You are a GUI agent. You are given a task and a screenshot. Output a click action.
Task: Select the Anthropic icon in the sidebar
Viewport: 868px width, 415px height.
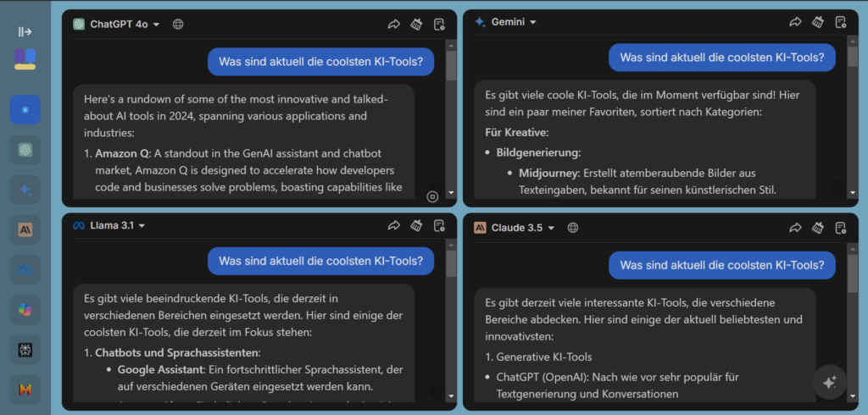click(25, 229)
